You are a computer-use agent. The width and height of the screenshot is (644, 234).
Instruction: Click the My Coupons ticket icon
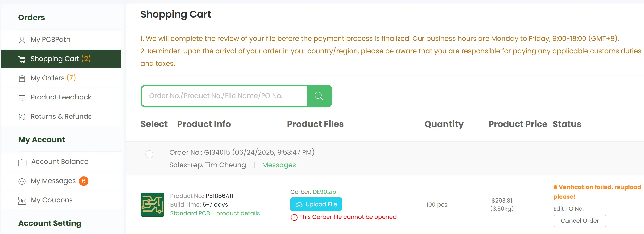click(22, 201)
